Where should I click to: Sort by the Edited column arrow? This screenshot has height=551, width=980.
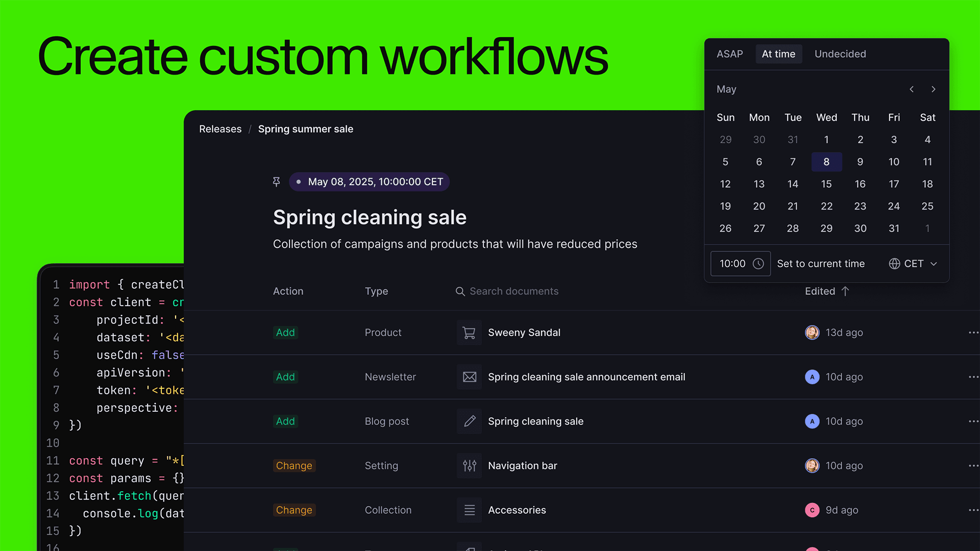point(845,291)
